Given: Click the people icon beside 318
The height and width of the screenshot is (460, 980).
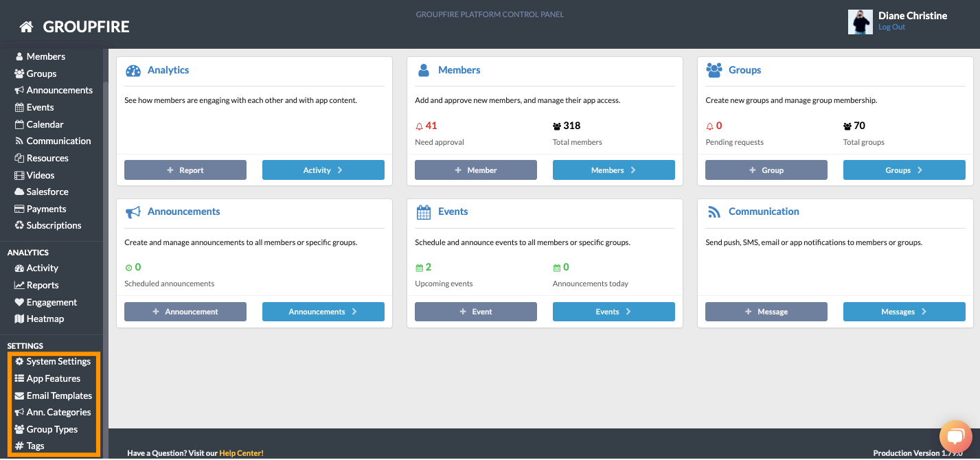Looking at the screenshot, I should tap(557, 126).
